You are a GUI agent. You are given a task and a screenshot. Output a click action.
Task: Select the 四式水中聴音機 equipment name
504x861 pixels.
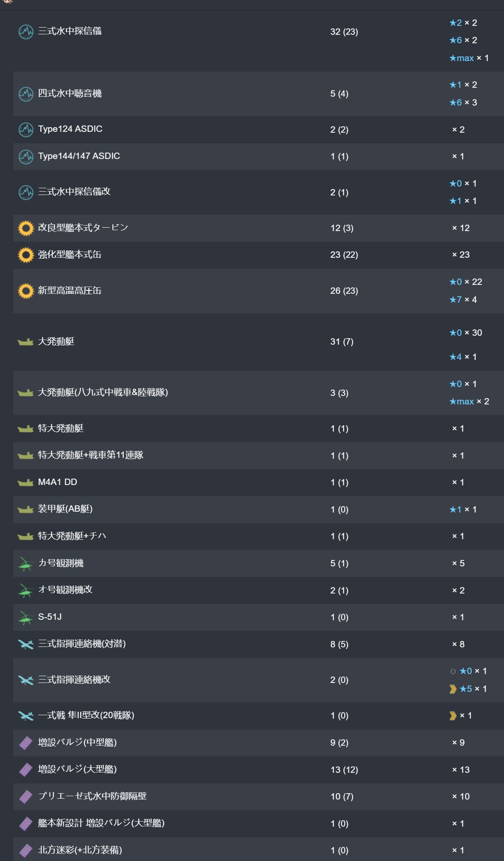point(70,93)
